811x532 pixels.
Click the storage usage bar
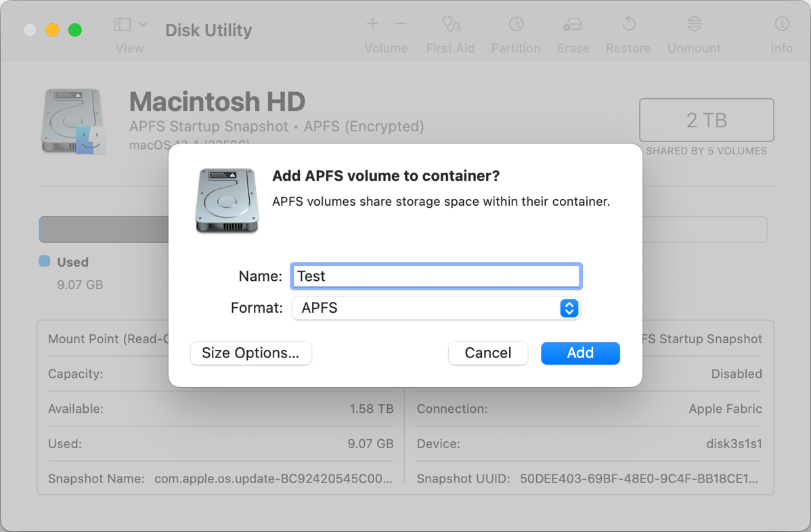tap(103, 229)
